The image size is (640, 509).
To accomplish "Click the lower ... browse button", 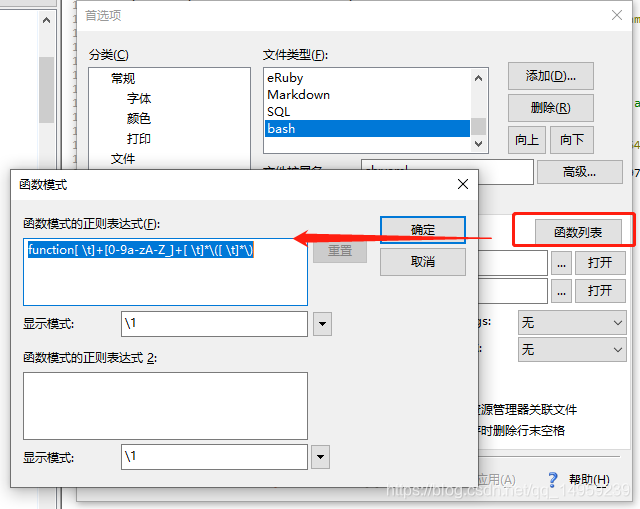I will click(x=561, y=291).
